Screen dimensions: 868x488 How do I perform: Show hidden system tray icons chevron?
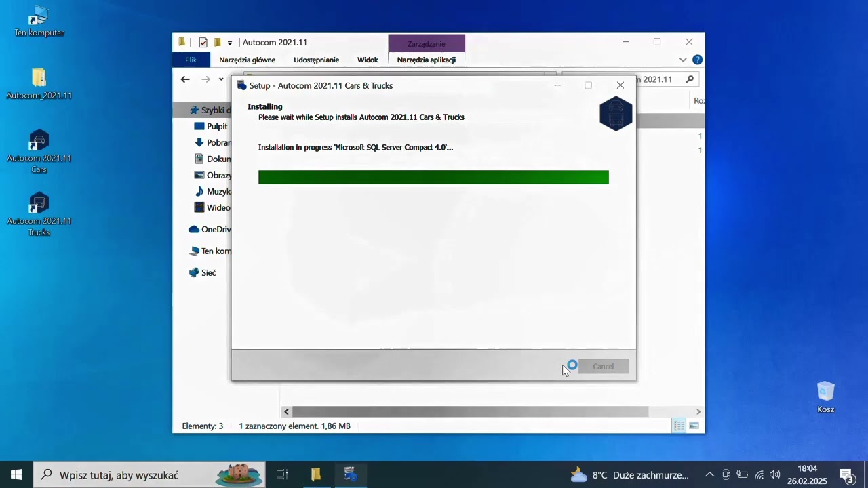click(x=709, y=475)
